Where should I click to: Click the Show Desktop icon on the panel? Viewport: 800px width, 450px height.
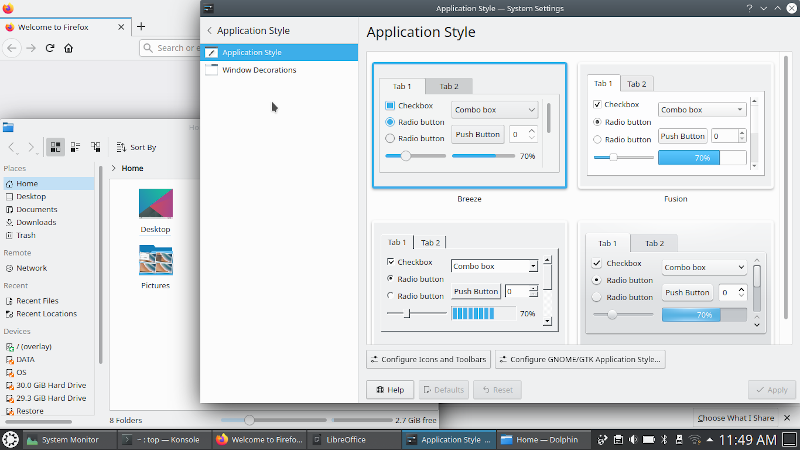[x=790, y=439]
